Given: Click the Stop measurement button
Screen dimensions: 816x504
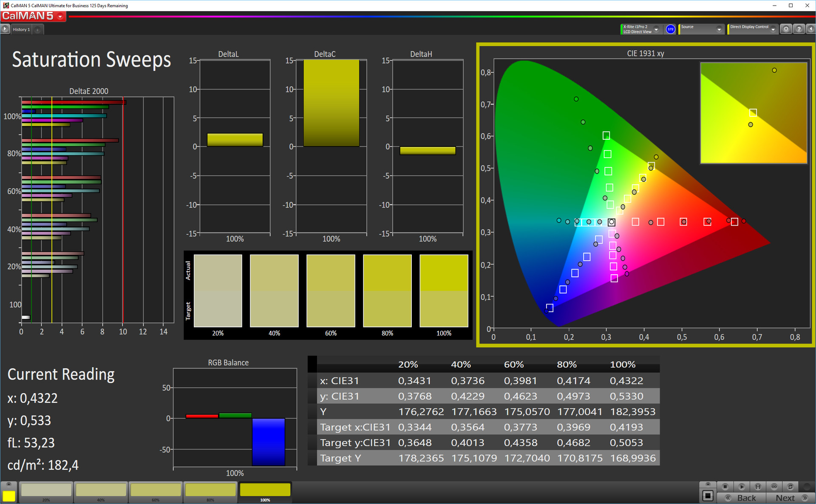Looking at the screenshot, I should [725, 487].
